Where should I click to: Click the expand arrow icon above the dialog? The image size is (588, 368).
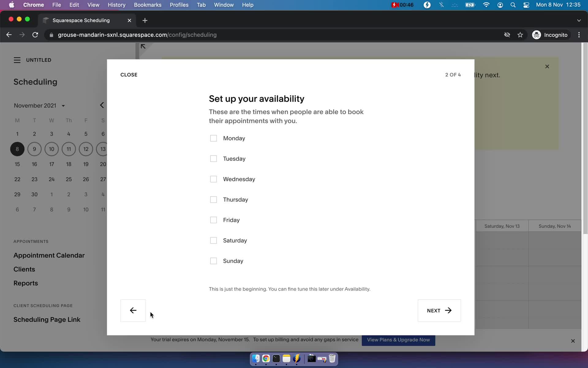point(143,47)
